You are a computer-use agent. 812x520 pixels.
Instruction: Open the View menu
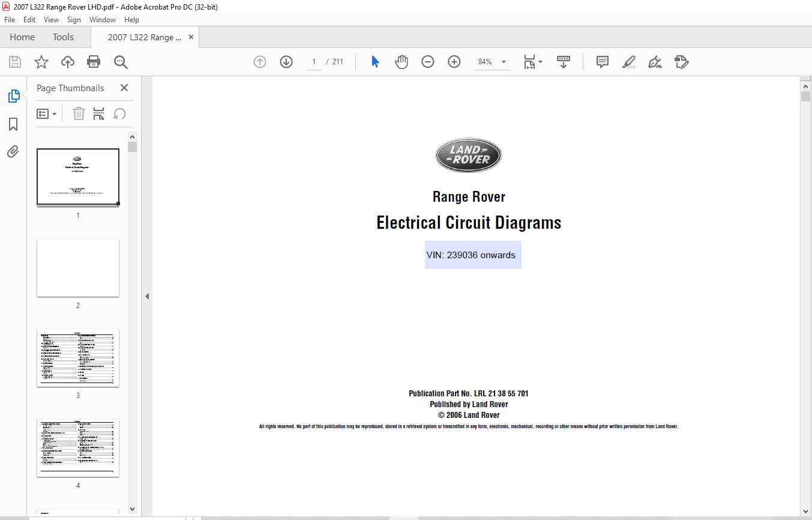(52, 20)
